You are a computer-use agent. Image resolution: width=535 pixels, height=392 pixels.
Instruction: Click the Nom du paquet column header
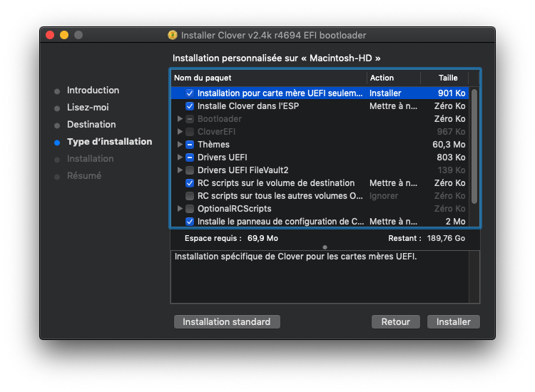pos(269,78)
